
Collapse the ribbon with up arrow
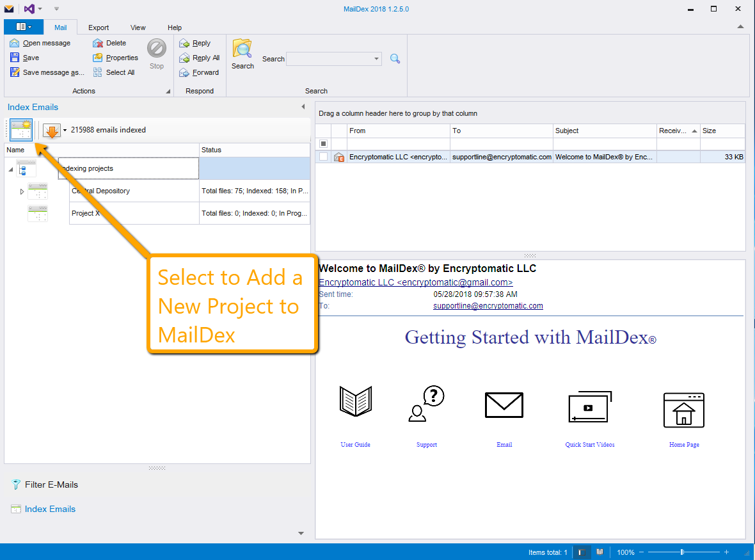[740, 26]
